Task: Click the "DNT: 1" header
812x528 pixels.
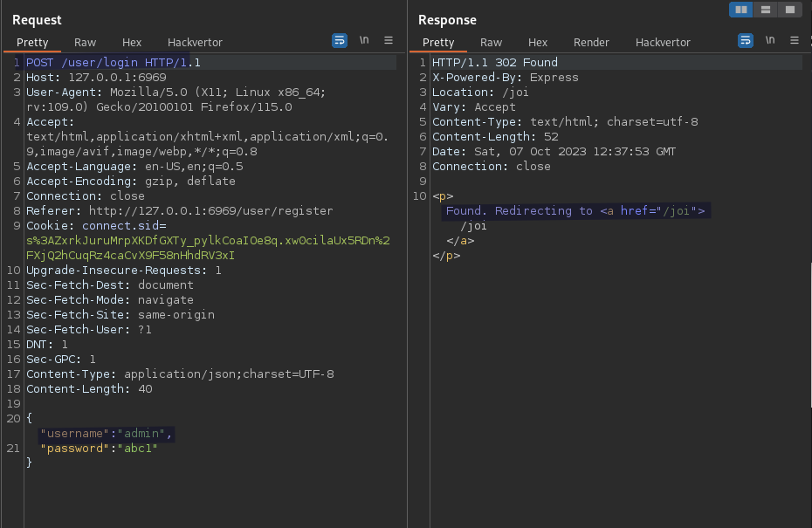Action: [47, 345]
